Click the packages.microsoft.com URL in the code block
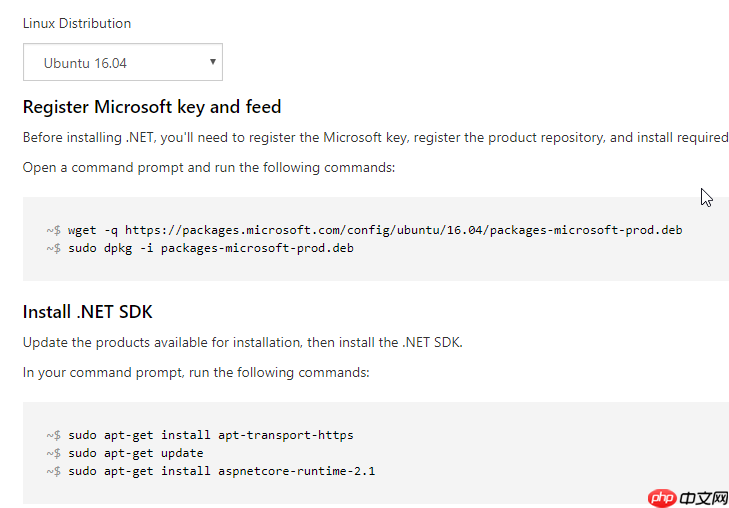Viewport: 729px width, 508px height. (404, 230)
